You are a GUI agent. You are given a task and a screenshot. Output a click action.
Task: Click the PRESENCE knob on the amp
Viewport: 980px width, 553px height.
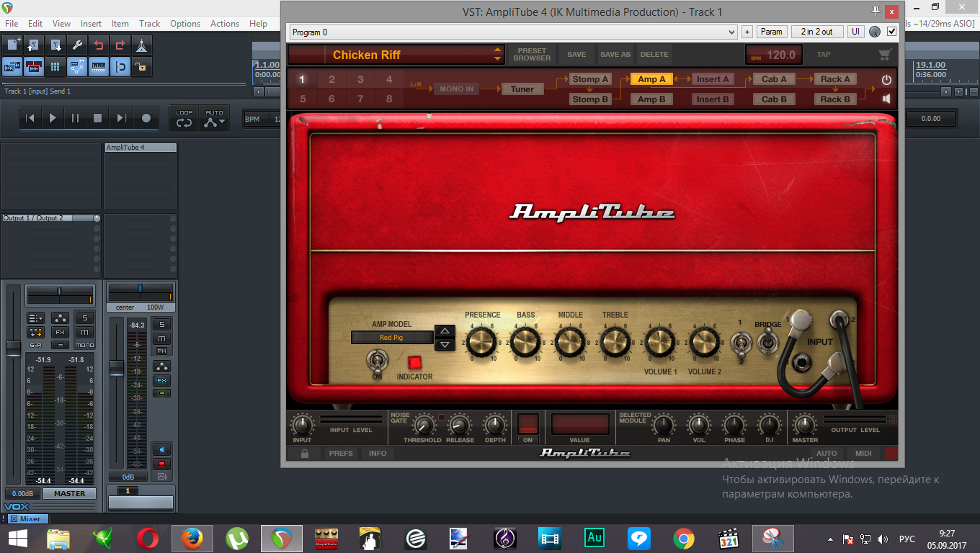[x=482, y=341]
